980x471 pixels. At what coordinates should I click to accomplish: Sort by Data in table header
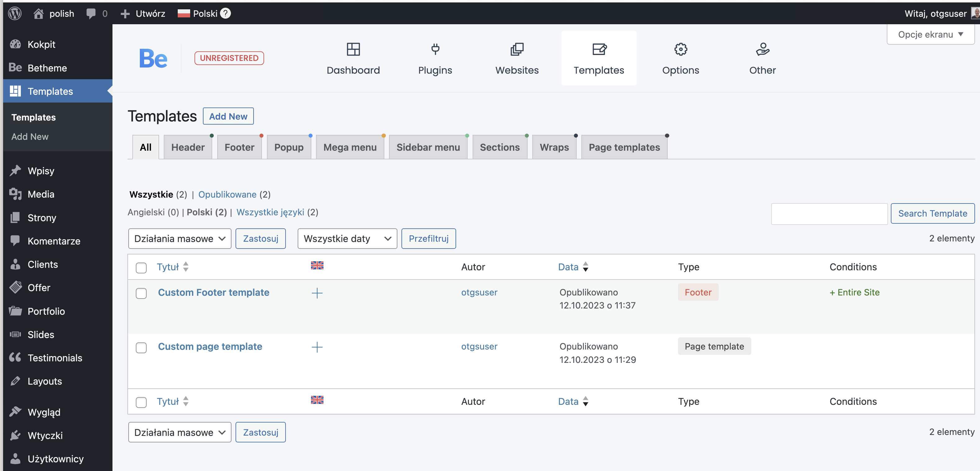click(573, 267)
